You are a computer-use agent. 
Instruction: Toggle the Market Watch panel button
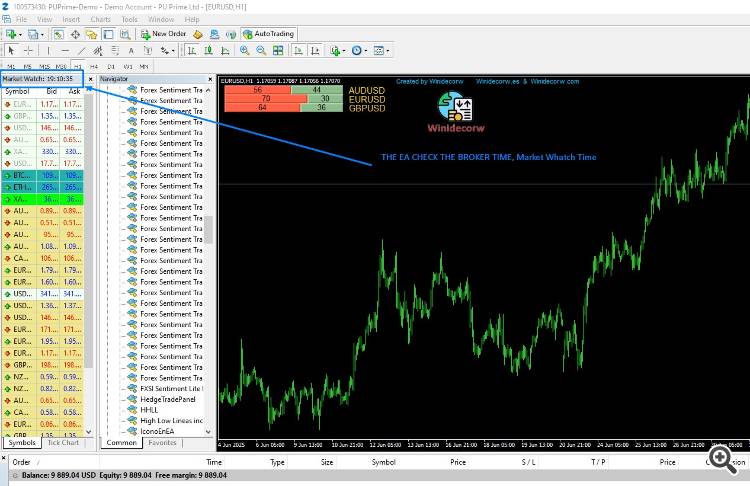(x=58, y=34)
